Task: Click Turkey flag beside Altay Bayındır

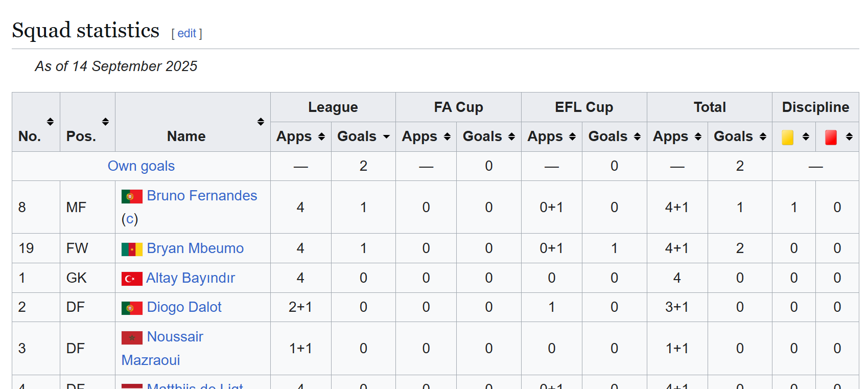Action: tap(132, 279)
